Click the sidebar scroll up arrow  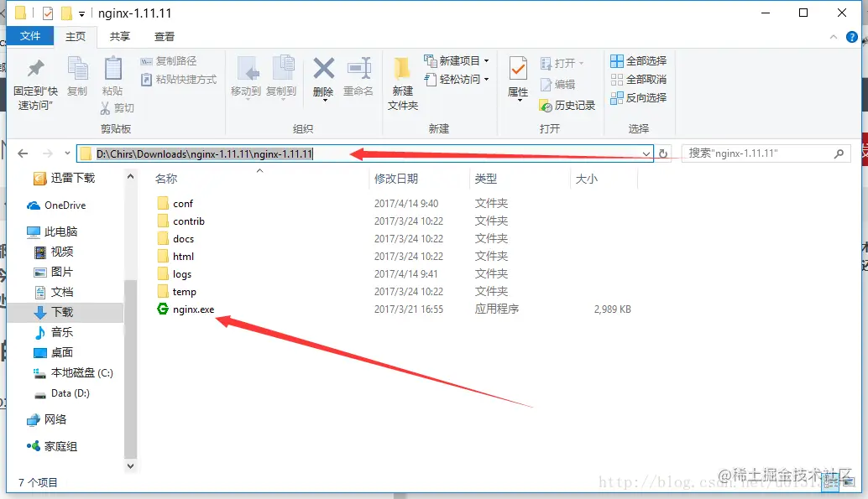coord(130,176)
